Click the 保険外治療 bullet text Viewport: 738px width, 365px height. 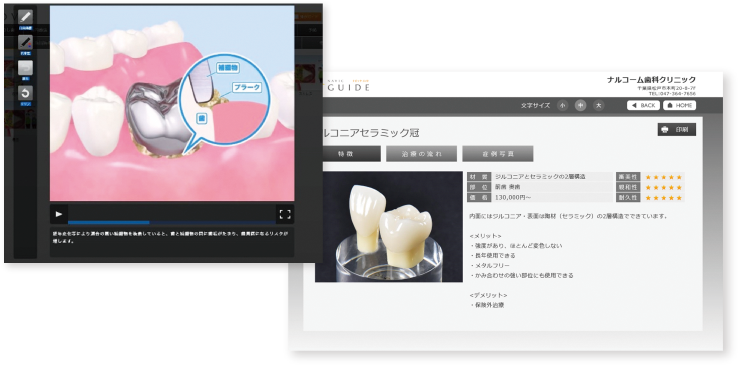click(489, 305)
